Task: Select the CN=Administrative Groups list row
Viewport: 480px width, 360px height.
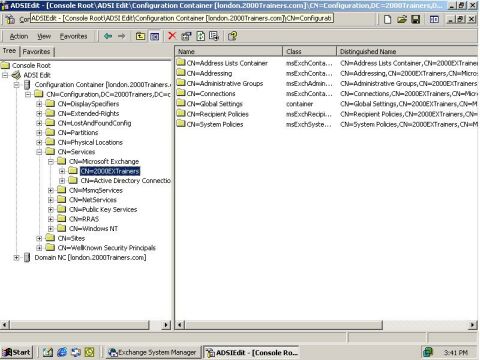Action: pyautogui.click(x=225, y=83)
